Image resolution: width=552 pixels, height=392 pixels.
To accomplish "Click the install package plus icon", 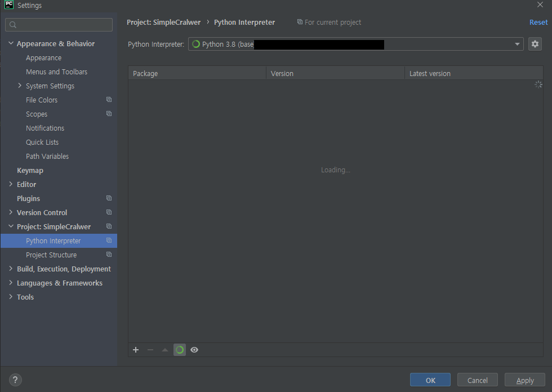I will click(x=136, y=350).
